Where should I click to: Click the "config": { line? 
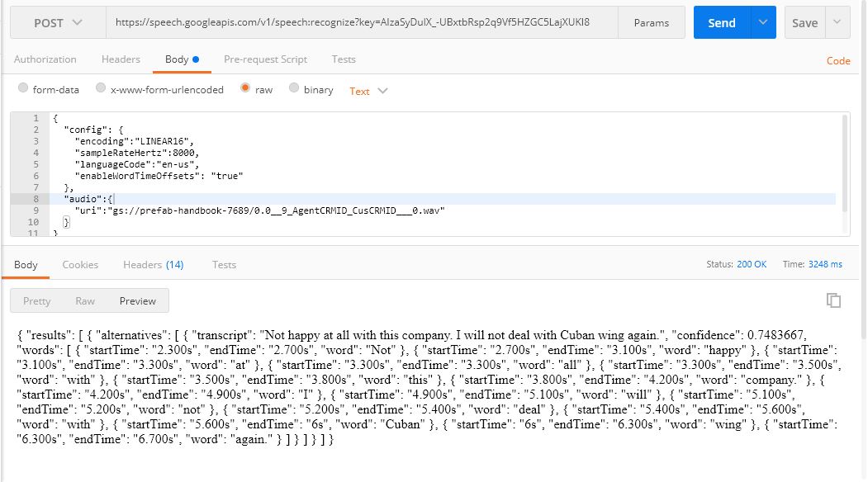coord(93,130)
